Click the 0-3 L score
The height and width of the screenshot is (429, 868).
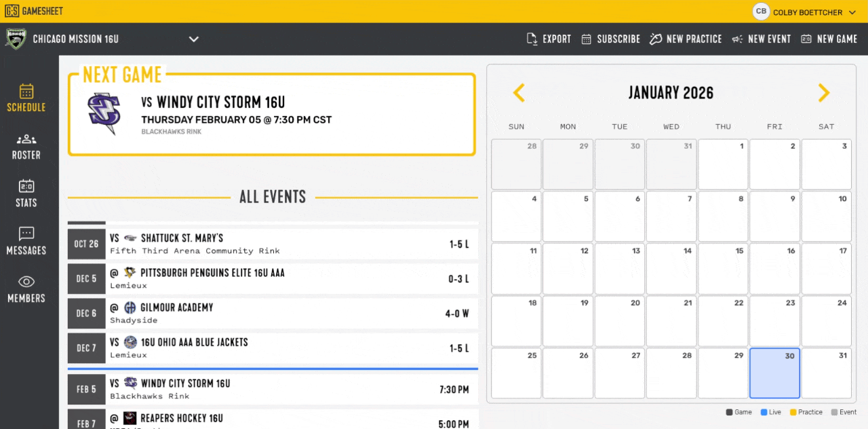(x=458, y=280)
